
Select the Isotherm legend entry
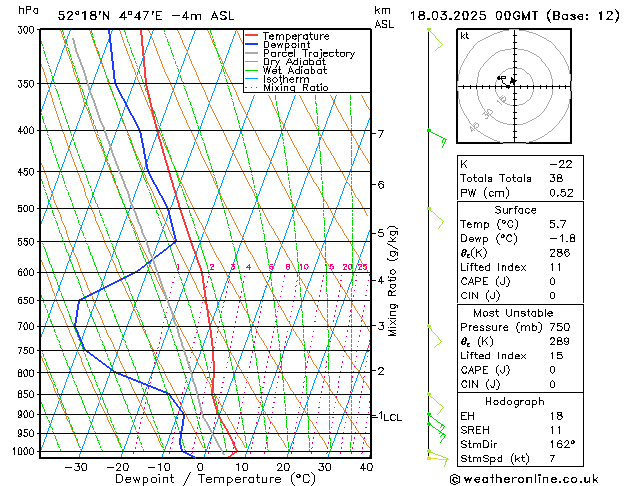[x=286, y=79]
